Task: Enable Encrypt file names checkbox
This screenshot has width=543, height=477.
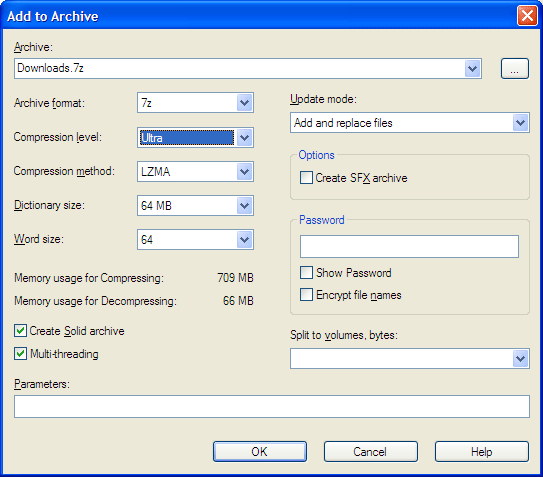Action: coord(306,295)
